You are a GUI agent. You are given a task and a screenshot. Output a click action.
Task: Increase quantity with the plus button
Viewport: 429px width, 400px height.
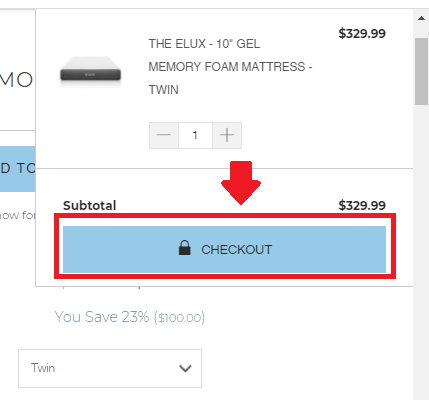pyautogui.click(x=227, y=135)
